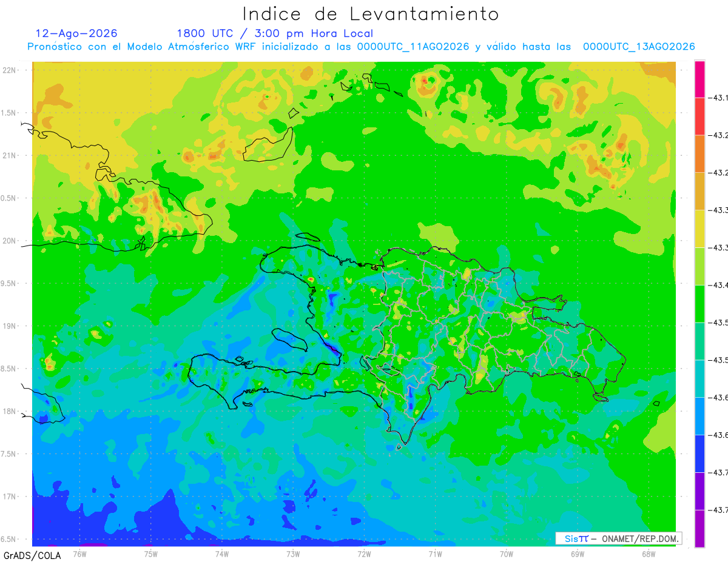Image resolution: width=728 pixels, height=562 pixels.
Task: Select the date label '12-Ago-2026'
Action: [x=76, y=33]
